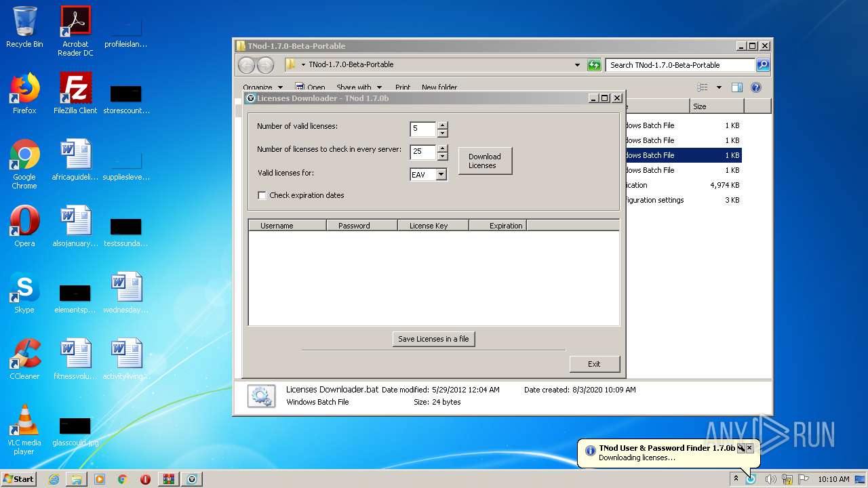Viewport: 868px width, 488px height.
Task: Open Firefox desktop shortcut
Action: click(x=24, y=94)
